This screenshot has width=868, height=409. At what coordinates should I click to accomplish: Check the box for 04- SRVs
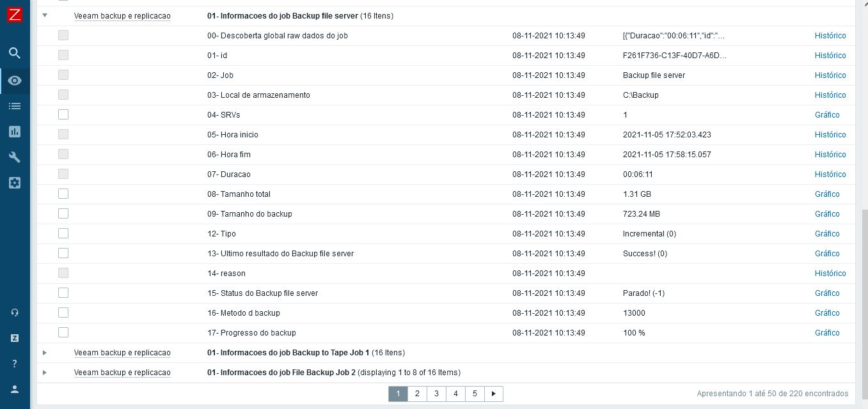tap(63, 114)
